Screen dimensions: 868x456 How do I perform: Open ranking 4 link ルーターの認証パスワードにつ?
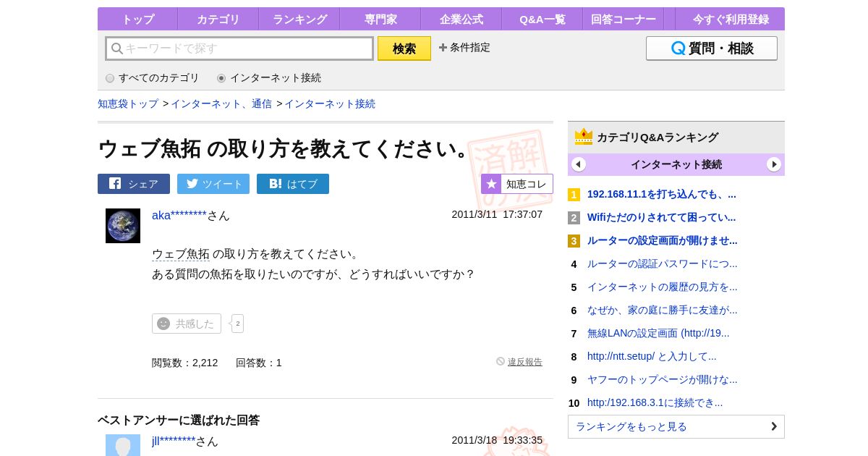(x=663, y=263)
